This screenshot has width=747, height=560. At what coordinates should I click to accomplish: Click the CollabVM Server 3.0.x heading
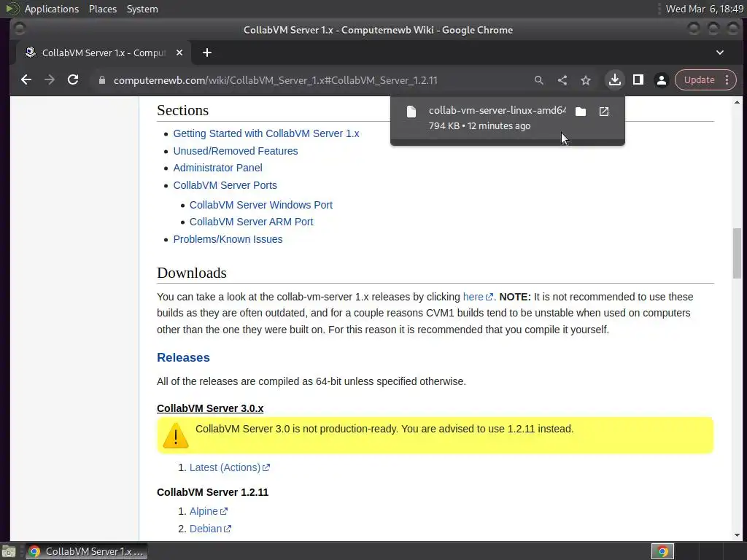pyautogui.click(x=210, y=408)
